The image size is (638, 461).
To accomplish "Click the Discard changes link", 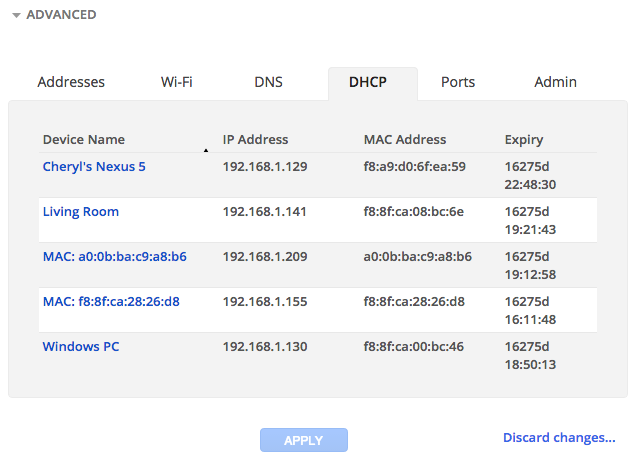I will tap(559, 438).
